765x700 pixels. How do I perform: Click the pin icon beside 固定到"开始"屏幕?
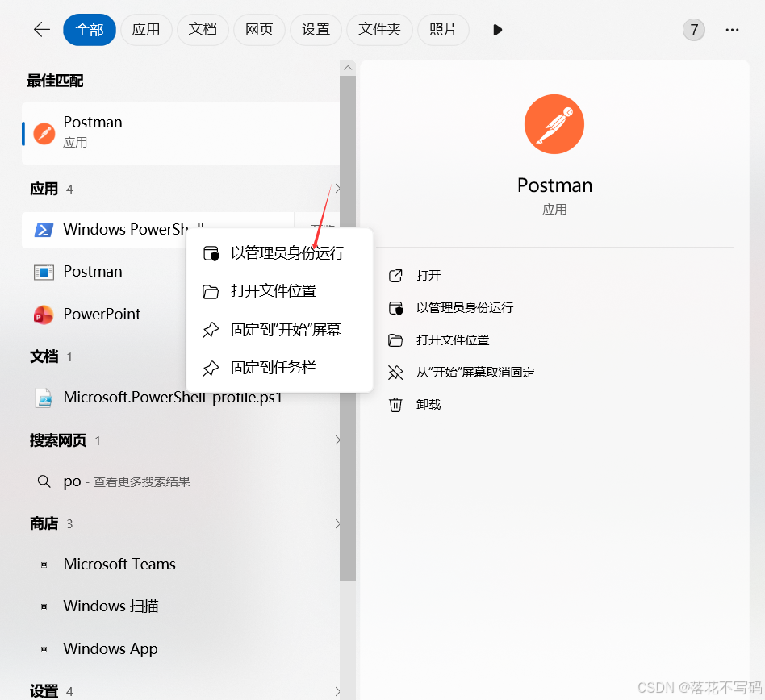click(211, 330)
